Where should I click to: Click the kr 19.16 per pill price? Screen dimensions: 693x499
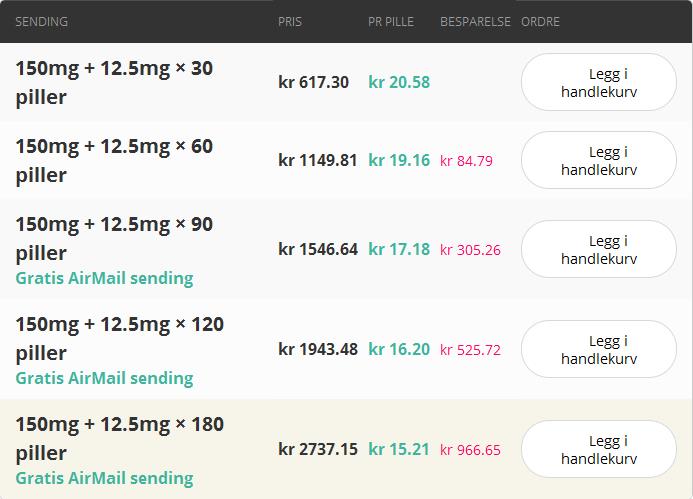(x=399, y=160)
